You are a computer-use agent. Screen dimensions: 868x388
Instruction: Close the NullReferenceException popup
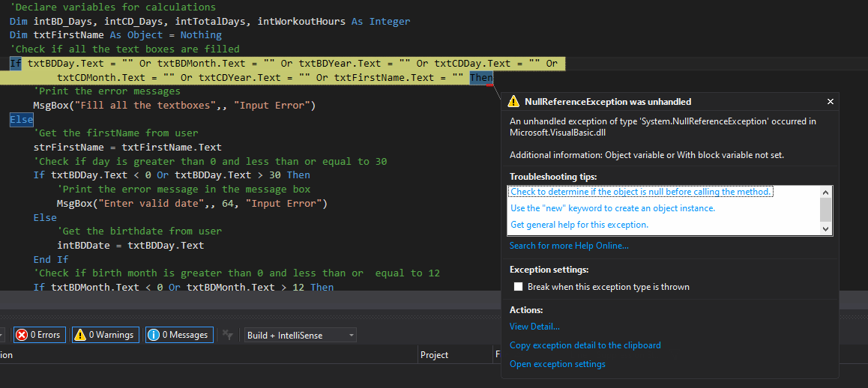point(830,102)
